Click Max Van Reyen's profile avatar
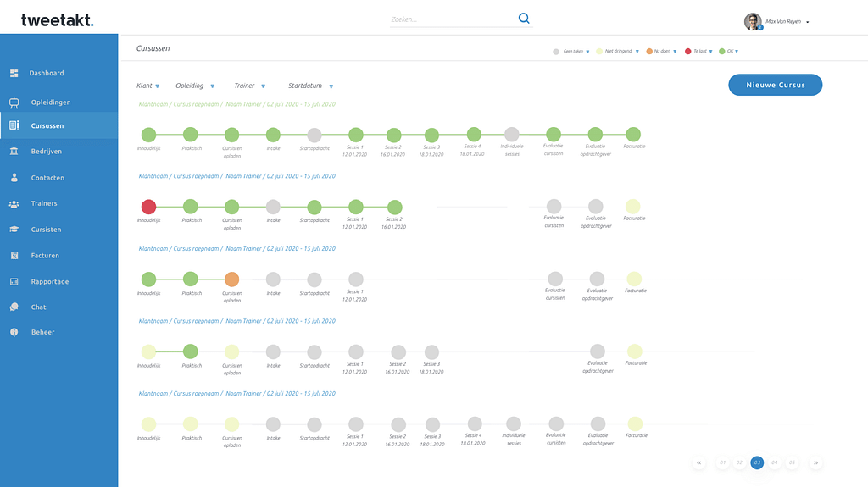 tap(752, 21)
